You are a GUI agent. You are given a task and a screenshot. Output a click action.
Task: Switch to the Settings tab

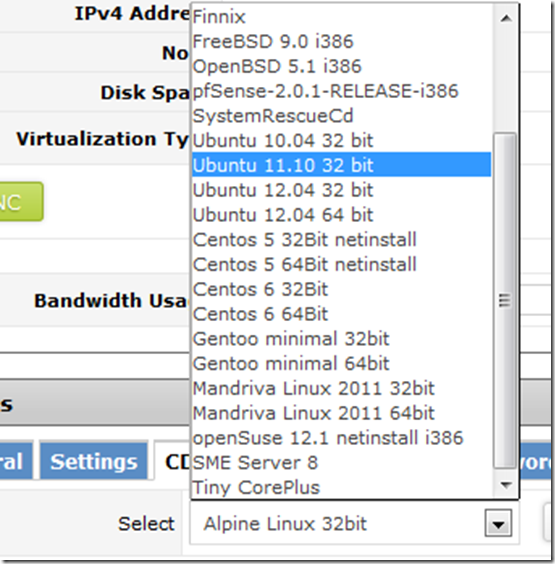click(94, 461)
